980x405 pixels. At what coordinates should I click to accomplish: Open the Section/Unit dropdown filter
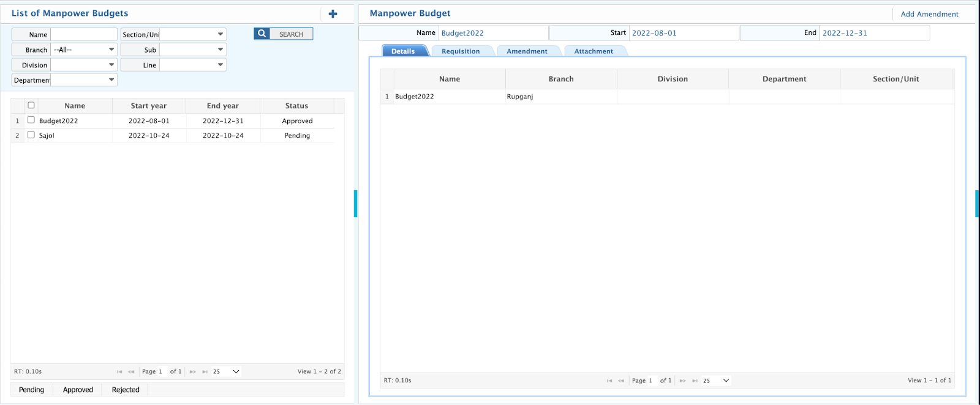click(192, 34)
